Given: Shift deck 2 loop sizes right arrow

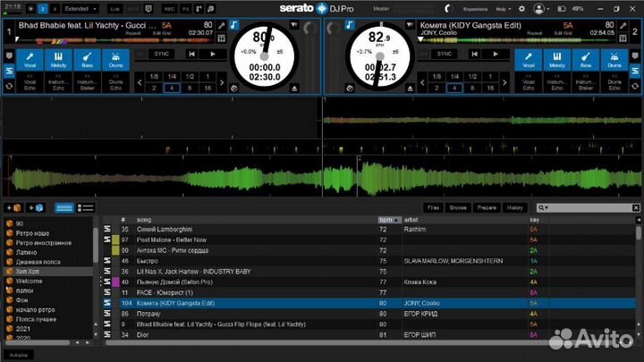Looking at the screenshot, I should (504, 82).
